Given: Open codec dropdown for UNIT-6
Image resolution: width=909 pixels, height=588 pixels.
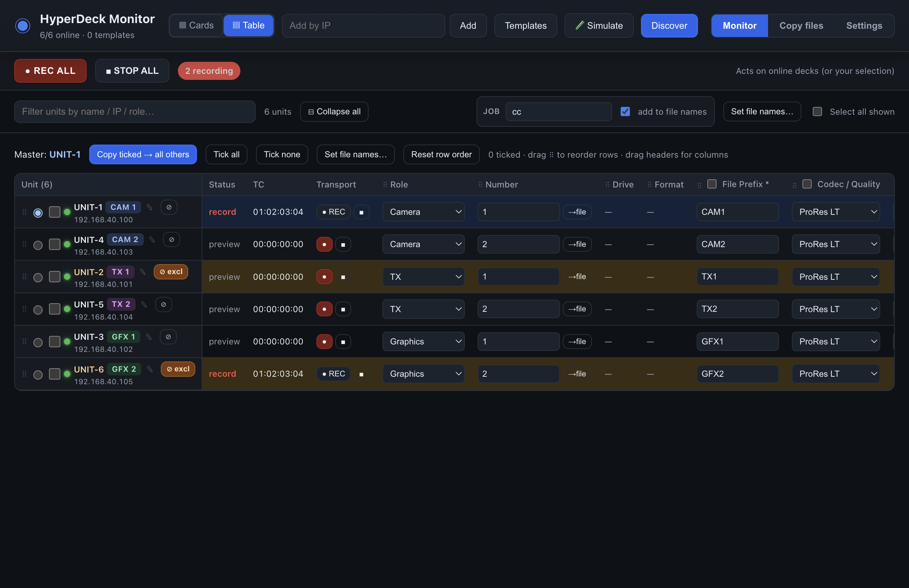Looking at the screenshot, I should [836, 374].
